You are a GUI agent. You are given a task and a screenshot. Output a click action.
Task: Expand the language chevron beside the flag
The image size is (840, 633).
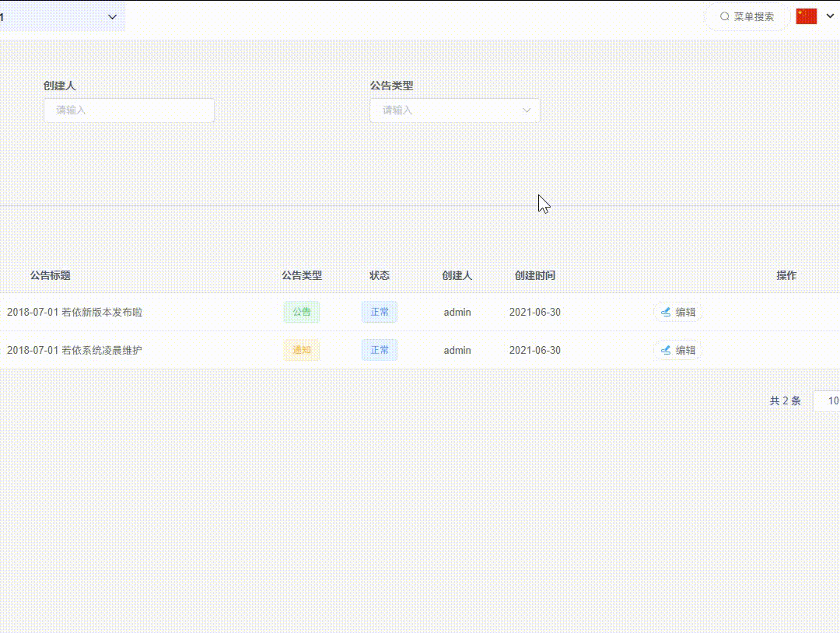coord(830,16)
